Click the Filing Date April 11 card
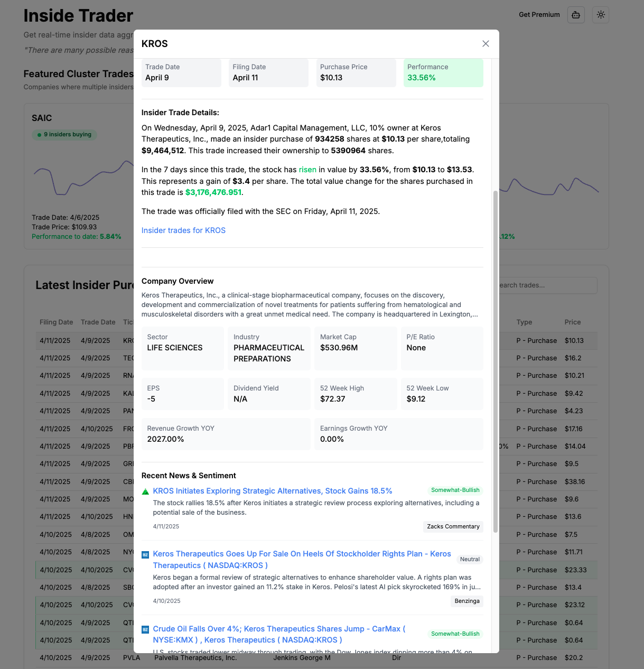The image size is (644, 669). coord(268,73)
